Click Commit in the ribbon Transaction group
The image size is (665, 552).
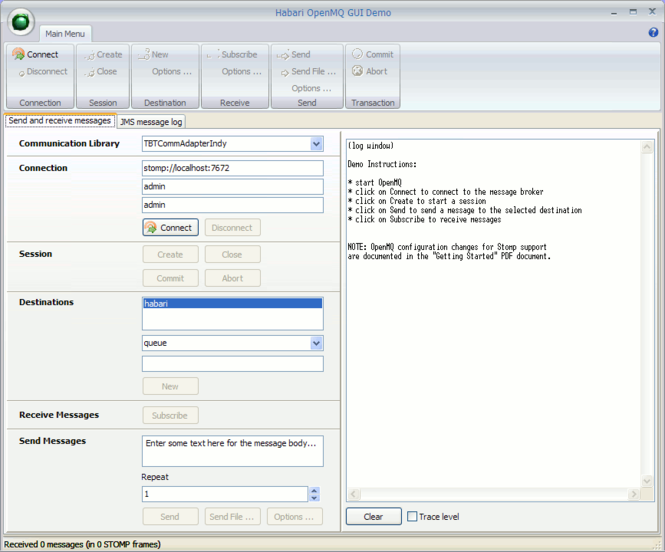click(373, 54)
